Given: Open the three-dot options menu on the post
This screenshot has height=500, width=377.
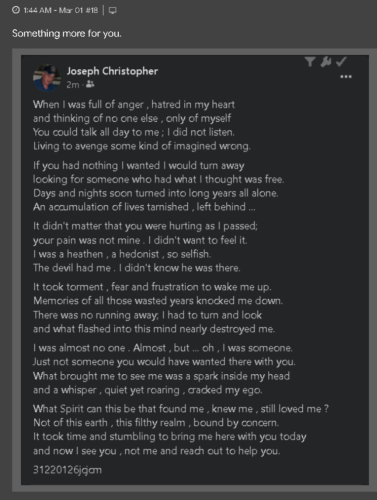Looking at the screenshot, I should tap(346, 77).
